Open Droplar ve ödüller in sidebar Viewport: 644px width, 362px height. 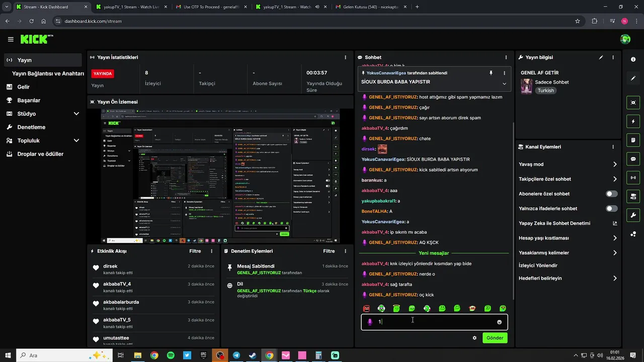click(x=40, y=154)
